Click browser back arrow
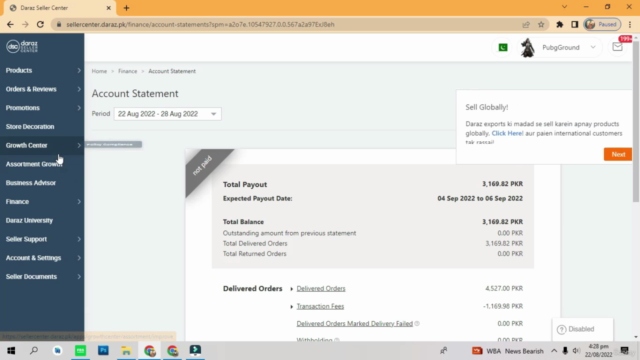This screenshot has width=640, height=360. [x=10, y=24]
